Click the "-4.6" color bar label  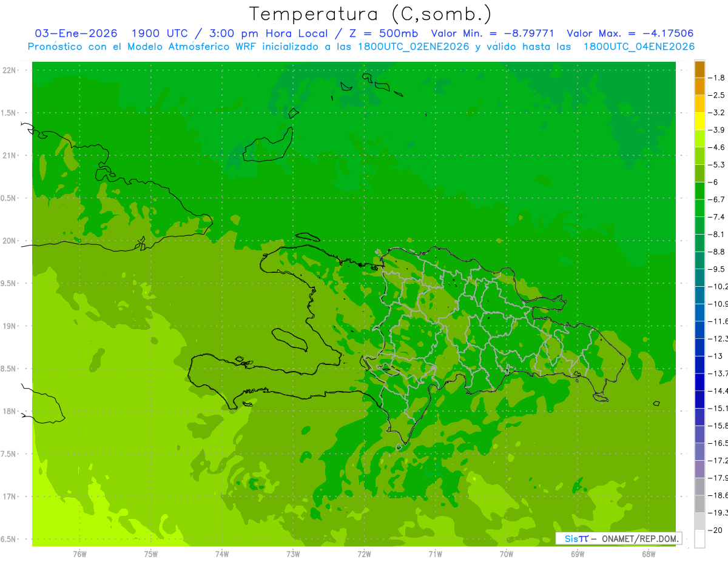[716, 147]
